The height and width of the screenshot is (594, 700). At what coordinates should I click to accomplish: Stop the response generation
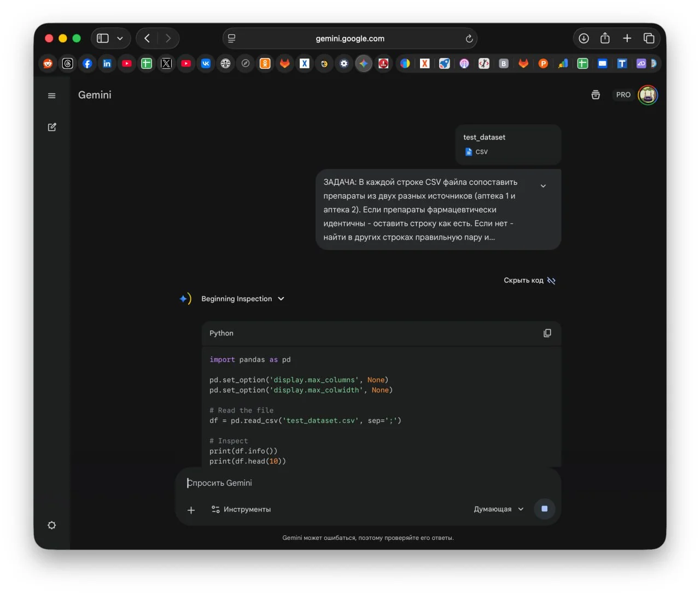point(544,509)
